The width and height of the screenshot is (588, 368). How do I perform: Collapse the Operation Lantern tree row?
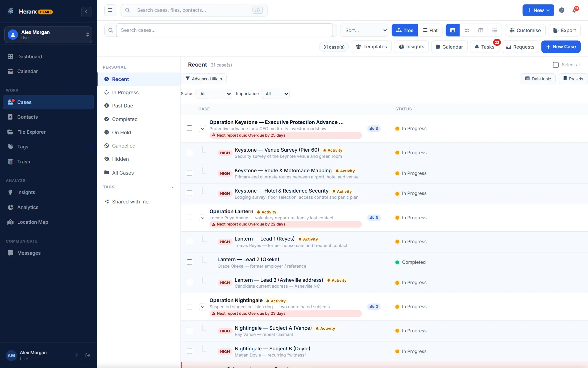pyautogui.click(x=203, y=218)
